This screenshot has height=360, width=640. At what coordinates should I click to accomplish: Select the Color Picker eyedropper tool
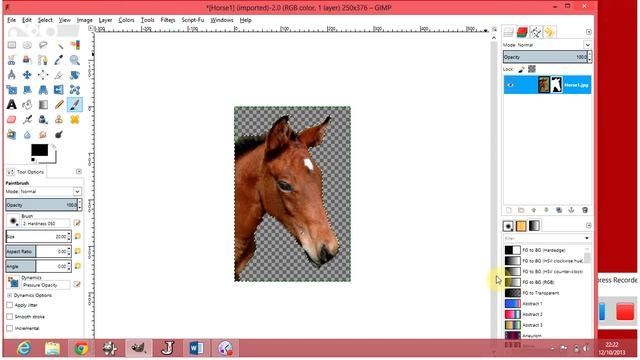[59, 60]
